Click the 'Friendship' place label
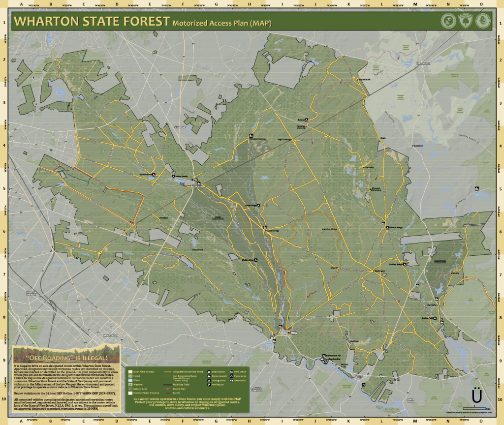Image resolution: width=504 pixels, height=425 pixels. click(369, 167)
